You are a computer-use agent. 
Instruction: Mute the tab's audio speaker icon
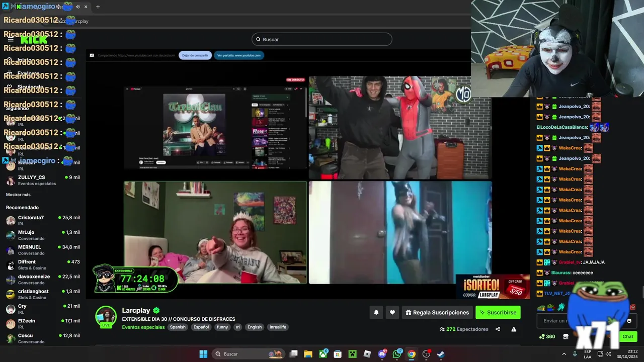77,7
